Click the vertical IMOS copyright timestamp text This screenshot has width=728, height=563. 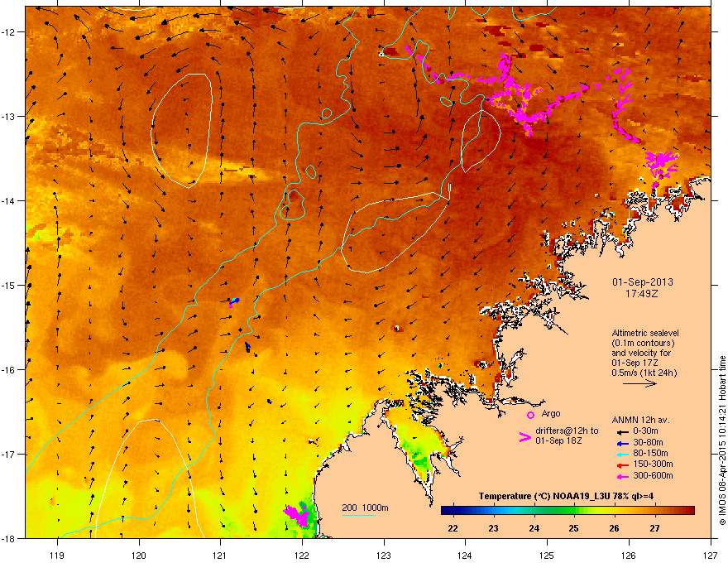(722, 440)
